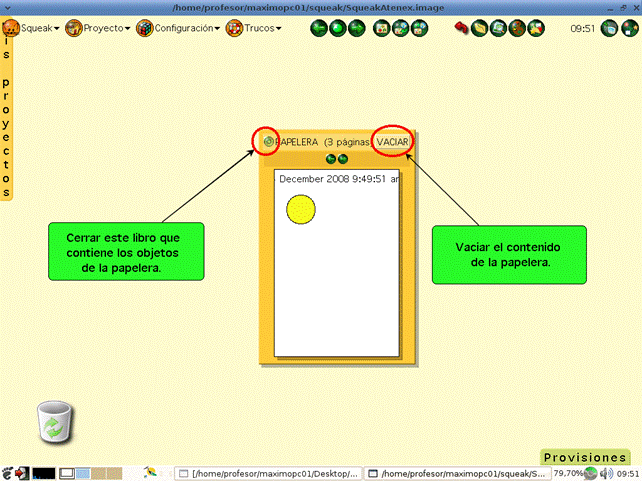Open the Proyecto dropdown menu
This screenshot has height=481, width=642.
[x=97, y=28]
